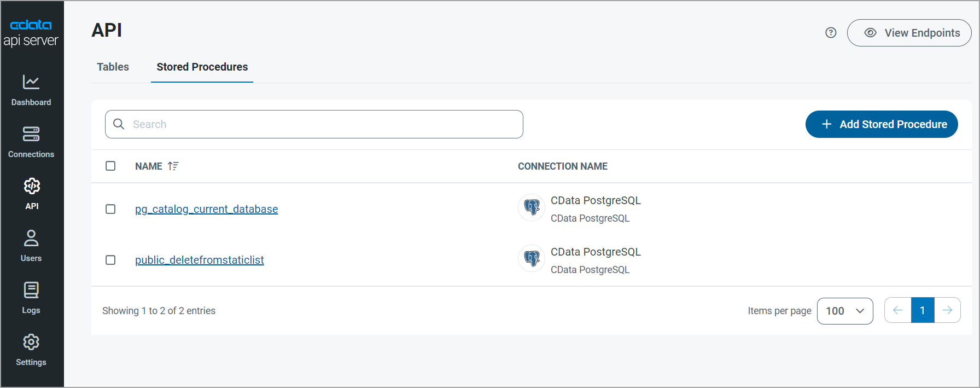This screenshot has height=388, width=980.
Task: Select the Stored Procedures tab
Action: (202, 67)
